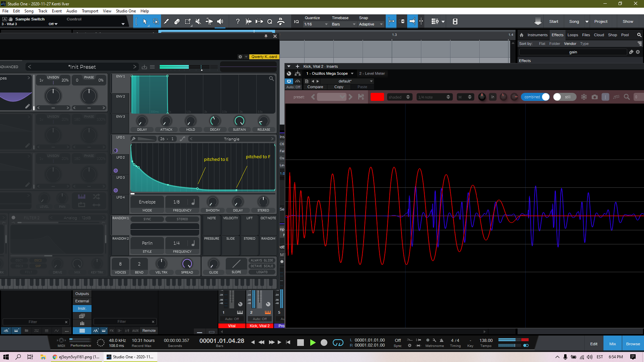This screenshot has width=644, height=362.
Task: Go to browser home icon
Action: tap(522, 35)
